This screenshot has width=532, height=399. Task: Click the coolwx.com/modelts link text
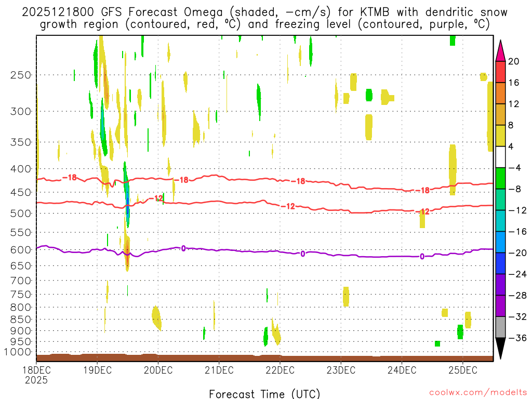pos(478,393)
